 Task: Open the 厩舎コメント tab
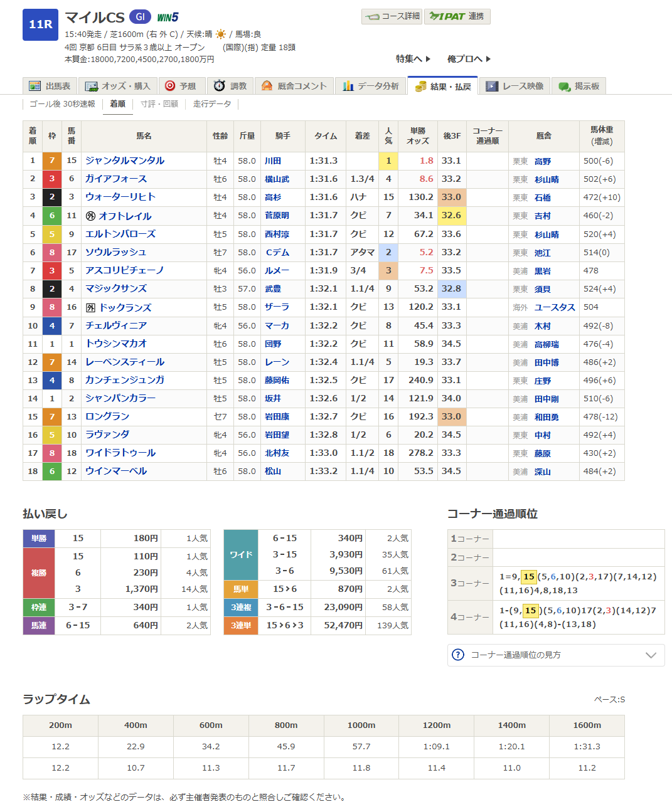294,86
